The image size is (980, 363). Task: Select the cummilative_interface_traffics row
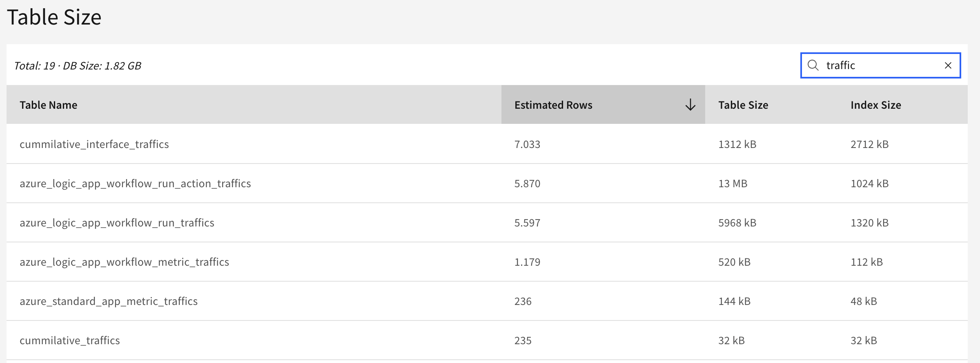pyautogui.click(x=487, y=144)
